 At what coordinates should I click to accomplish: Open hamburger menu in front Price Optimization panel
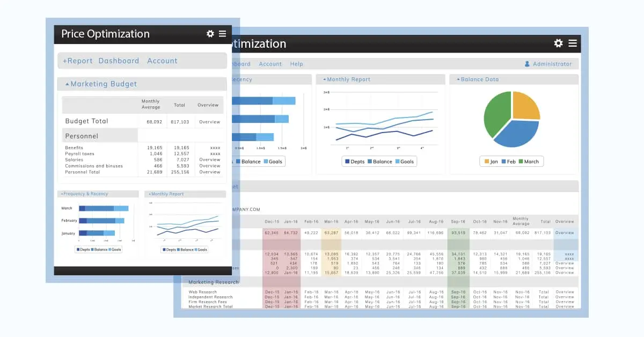click(x=222, y=34)
